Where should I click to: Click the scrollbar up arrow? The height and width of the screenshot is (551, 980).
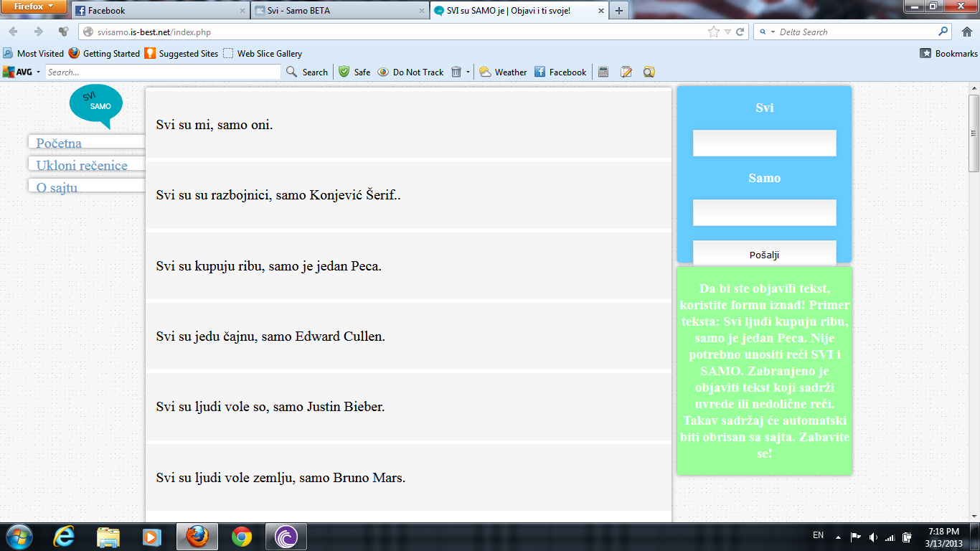[974, 89]
